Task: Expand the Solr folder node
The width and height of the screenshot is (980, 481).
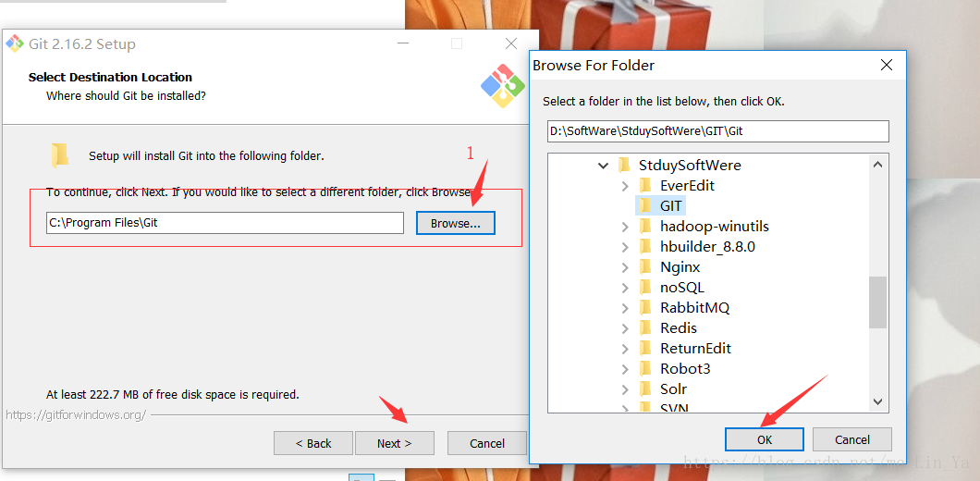Action: 625,389
